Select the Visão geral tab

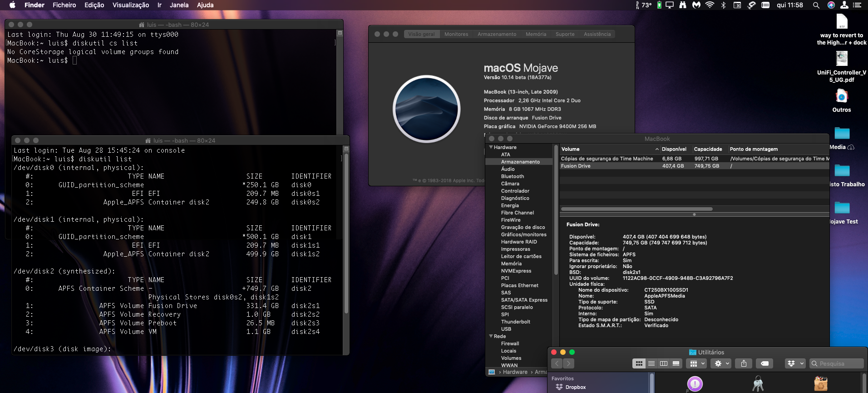(x=421, y=34)
